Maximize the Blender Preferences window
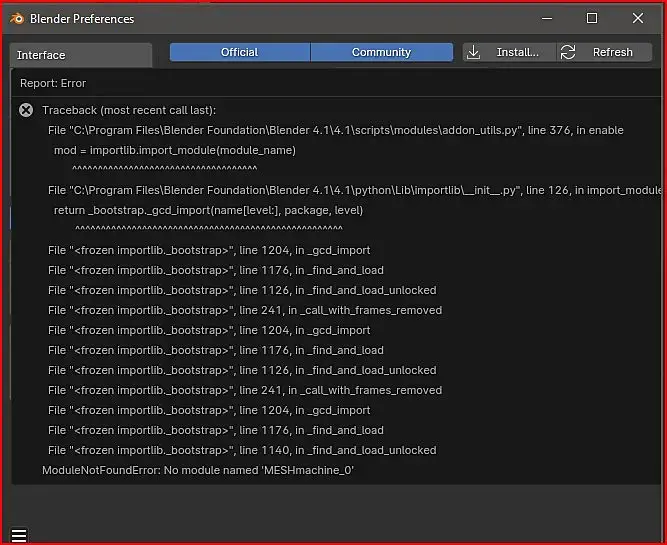 (x=592, y=18)
